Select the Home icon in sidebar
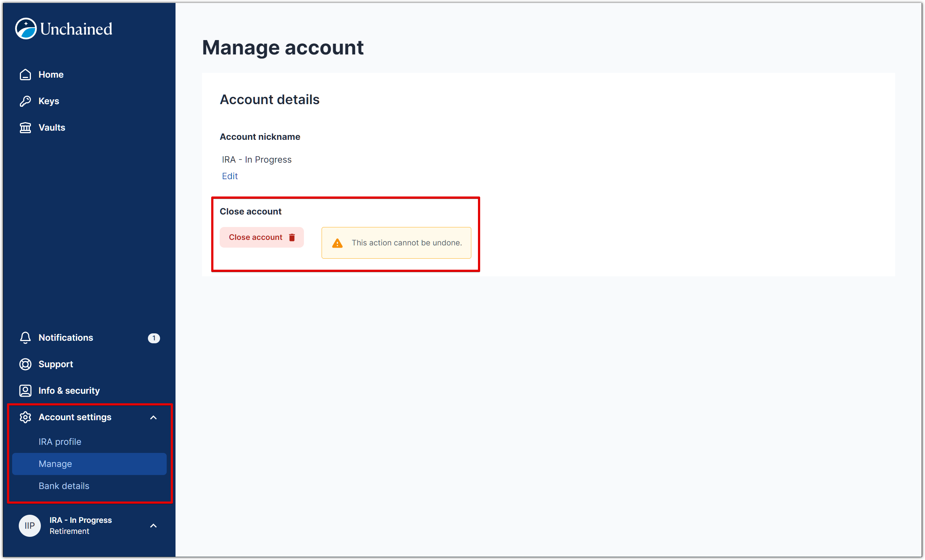The width and height of the screenshot is (925, 560). click(25, 74)
